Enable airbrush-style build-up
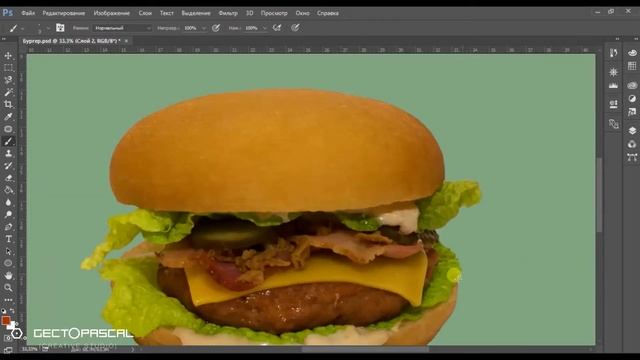 pos(277,28)
